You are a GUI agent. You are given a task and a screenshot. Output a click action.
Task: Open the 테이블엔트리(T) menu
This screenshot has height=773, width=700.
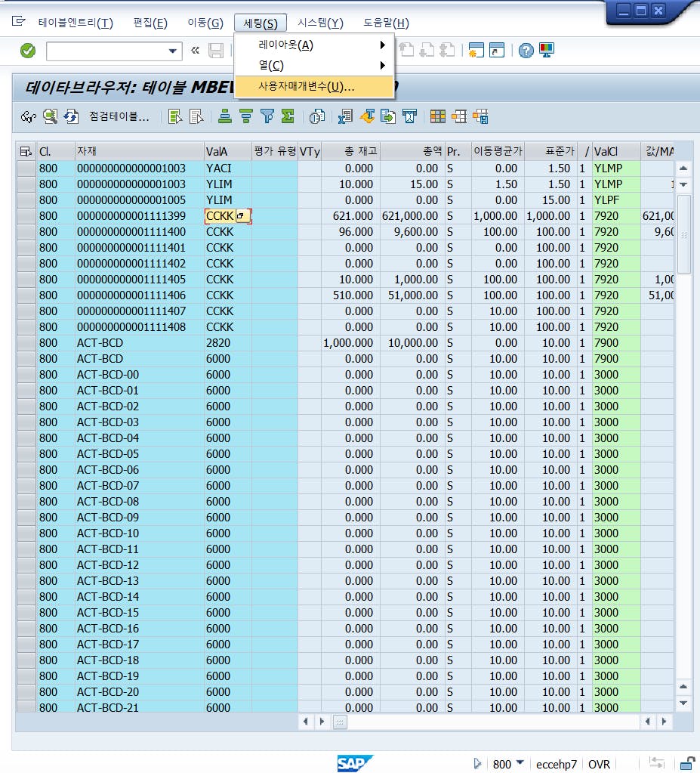(x=76, y=23)
